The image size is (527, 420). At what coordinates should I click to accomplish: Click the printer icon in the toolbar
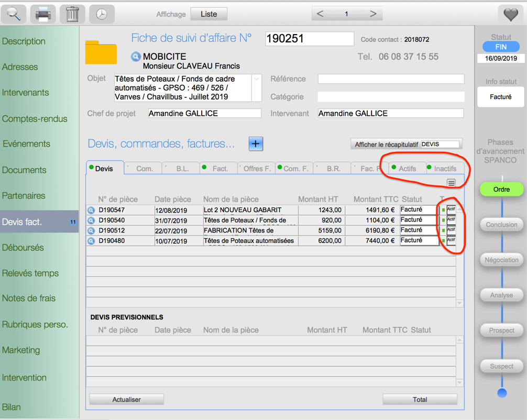coord(43,14)
